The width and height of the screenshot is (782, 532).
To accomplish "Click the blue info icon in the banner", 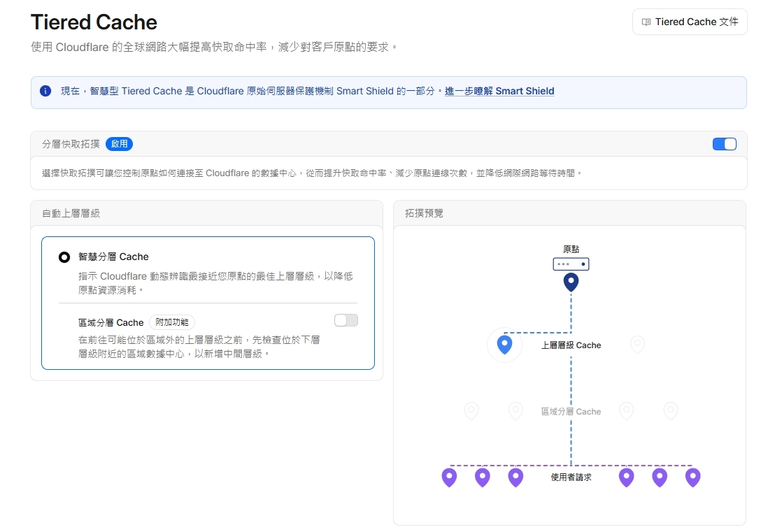I will pos(45,91).
